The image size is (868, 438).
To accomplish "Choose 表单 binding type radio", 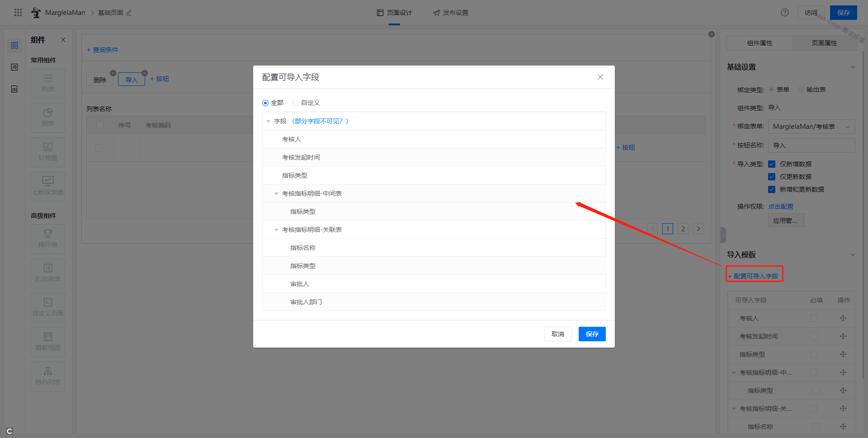I will (771, 89).
